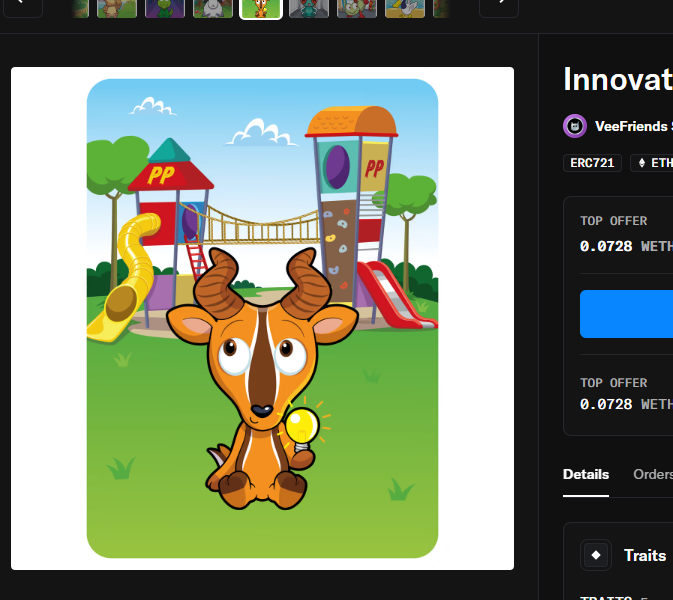Go to the next item in the carousel
673x600 pixels.
[x=499, y=7]
